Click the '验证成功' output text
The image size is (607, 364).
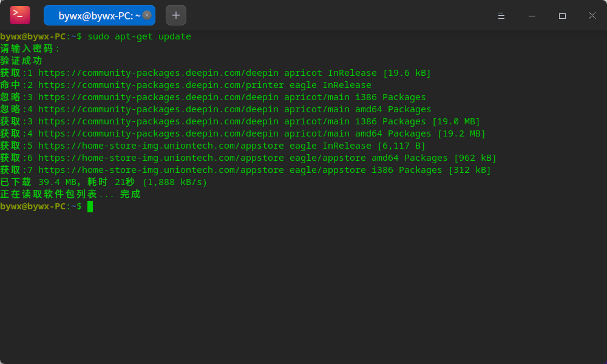click(21, 61)
